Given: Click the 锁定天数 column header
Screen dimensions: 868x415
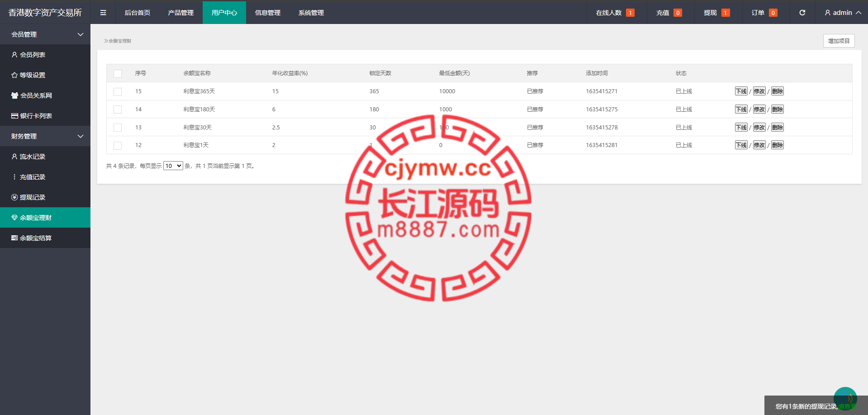Looking at the screenshot, I should coord(380,73).
